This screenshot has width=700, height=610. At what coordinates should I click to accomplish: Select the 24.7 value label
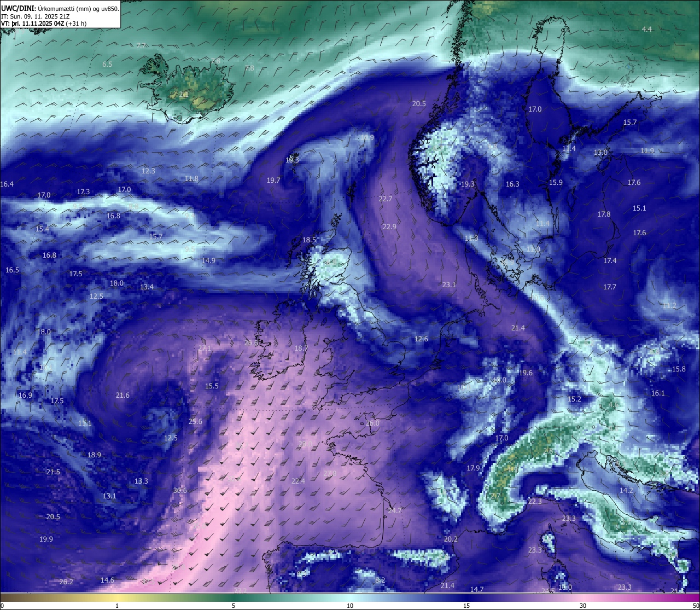tap(395, 511)
